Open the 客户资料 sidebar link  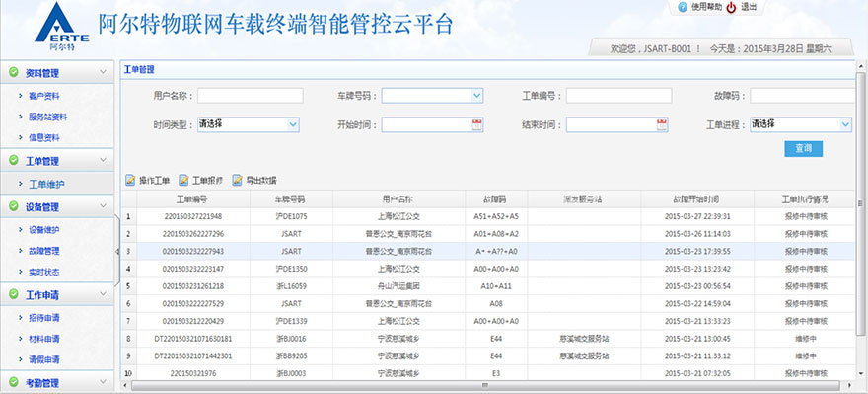click(x=44, y=96)
